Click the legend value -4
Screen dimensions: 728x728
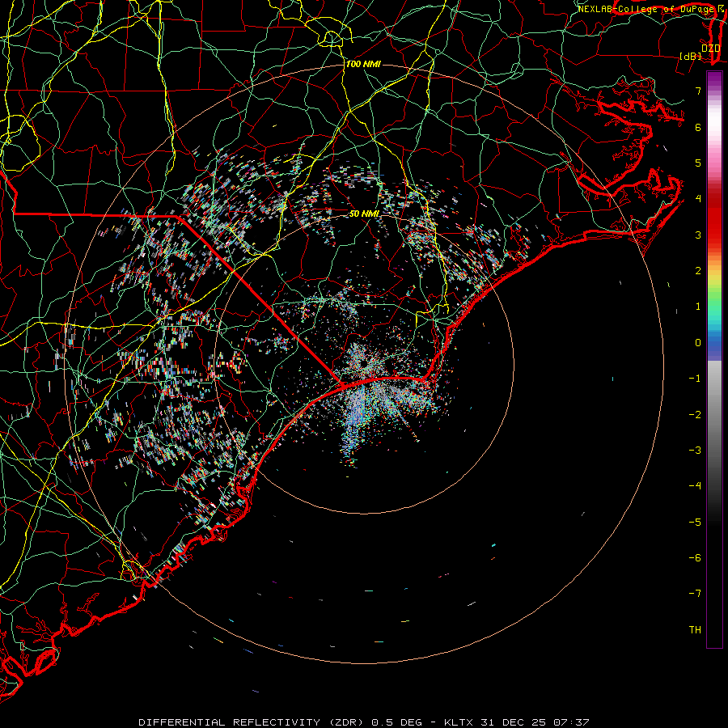tap(695, 486)
